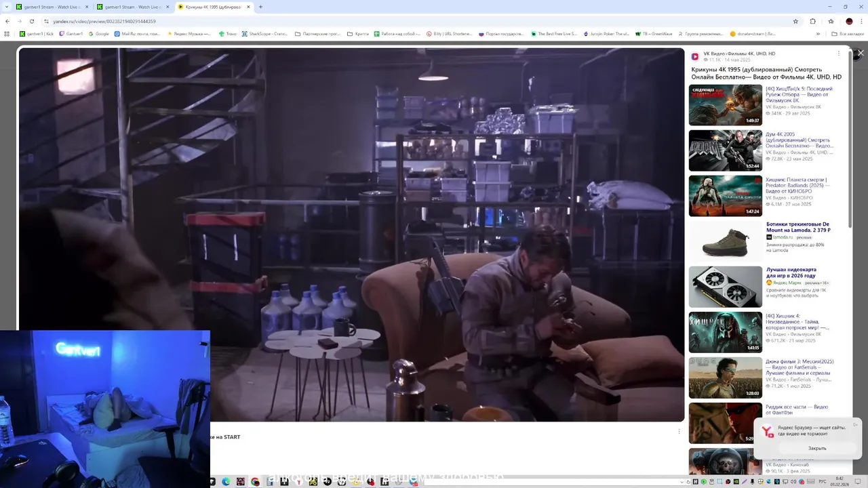This screenshot has height=488, width=868.
Task: Open Google Chrome from the taskbar
Action: click(255, 482)
